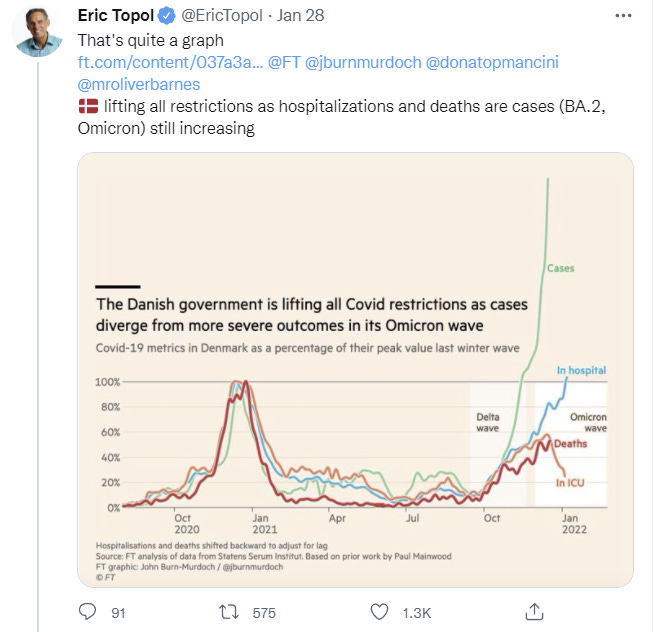Image resolution: width=655 pixels, height=632 pixels.
Task: Click the blue verified badge
Action: [166, 16]
